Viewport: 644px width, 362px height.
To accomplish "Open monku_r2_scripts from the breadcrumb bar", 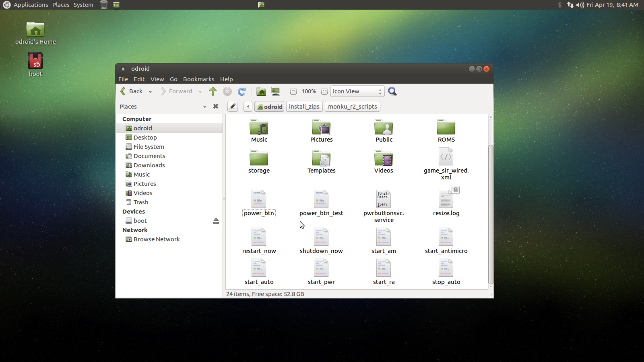I will coord(352,106).
